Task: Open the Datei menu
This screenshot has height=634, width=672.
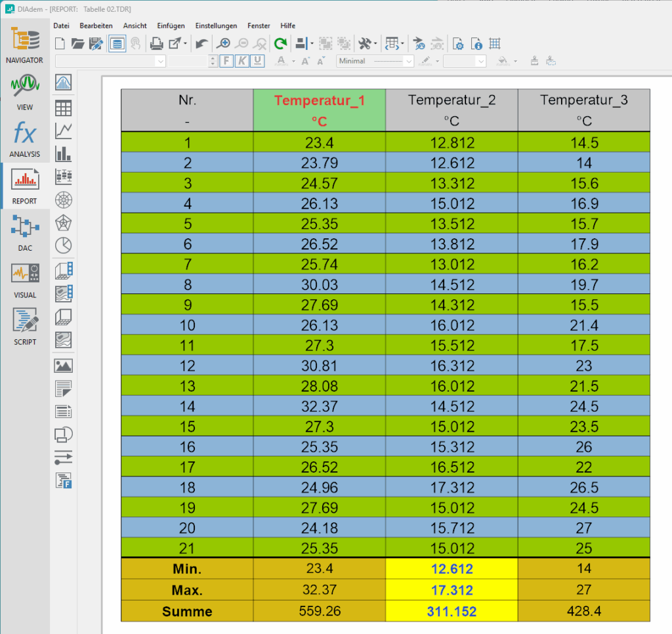Action: pyautogui.click(x=61, y=26)
